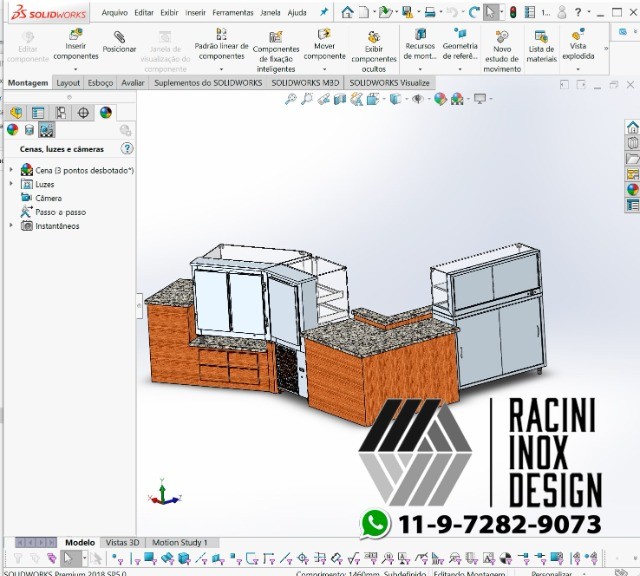Click Zoom to Fit magnifier in view toolbar
The width and height of the screenshot is (640, 576).
coord(290,99)
